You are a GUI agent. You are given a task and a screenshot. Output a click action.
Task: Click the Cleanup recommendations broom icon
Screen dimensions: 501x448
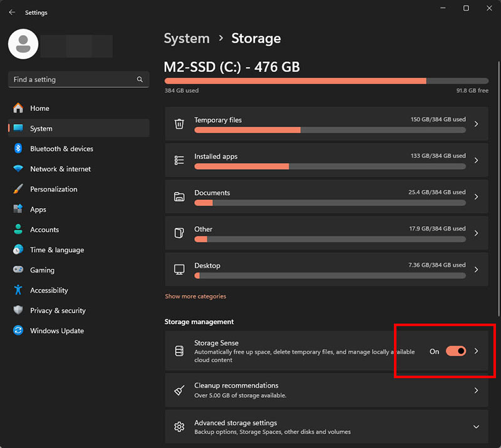pyautogui.click(x=179, y=390)
